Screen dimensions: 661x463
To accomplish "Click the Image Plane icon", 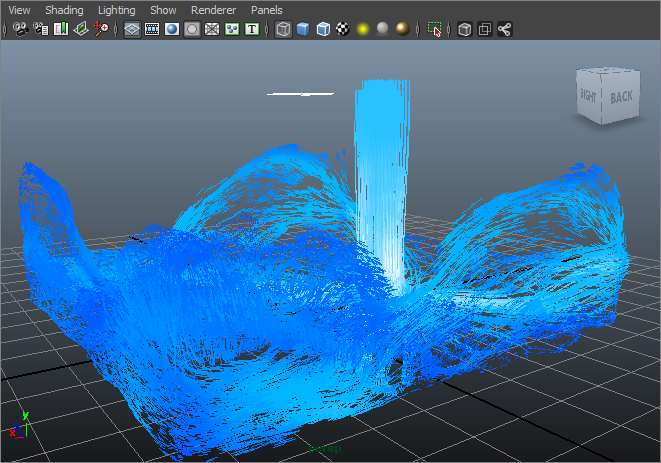I will [81, 29].
